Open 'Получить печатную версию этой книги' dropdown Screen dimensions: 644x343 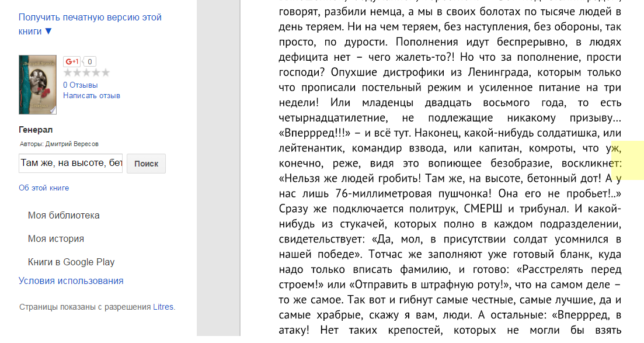tap(90, 25)
